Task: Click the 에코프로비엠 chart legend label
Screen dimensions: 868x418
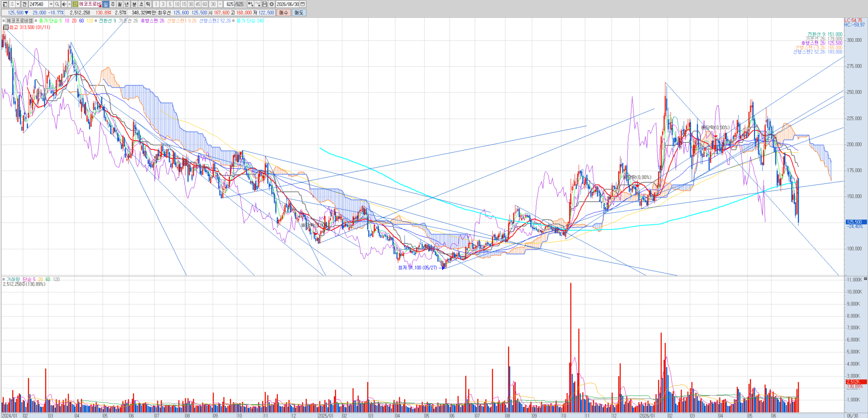Action: pos(20,21)
